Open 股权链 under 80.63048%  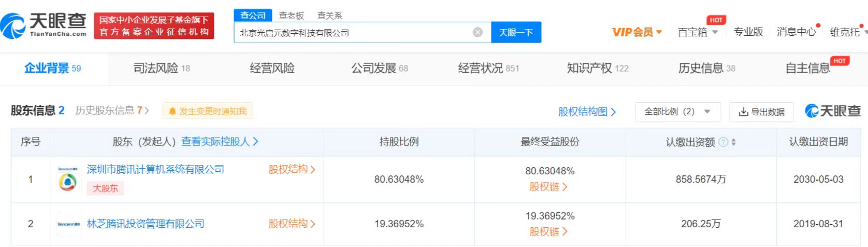tap(548, 187)
